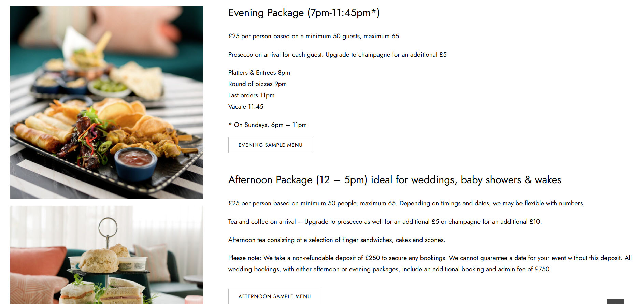Click the Afternoon Package heading
644x304 pixels.
[395, 180]
